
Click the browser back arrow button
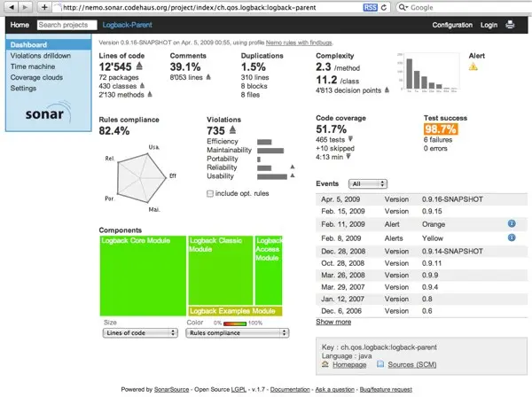point(12,7)
